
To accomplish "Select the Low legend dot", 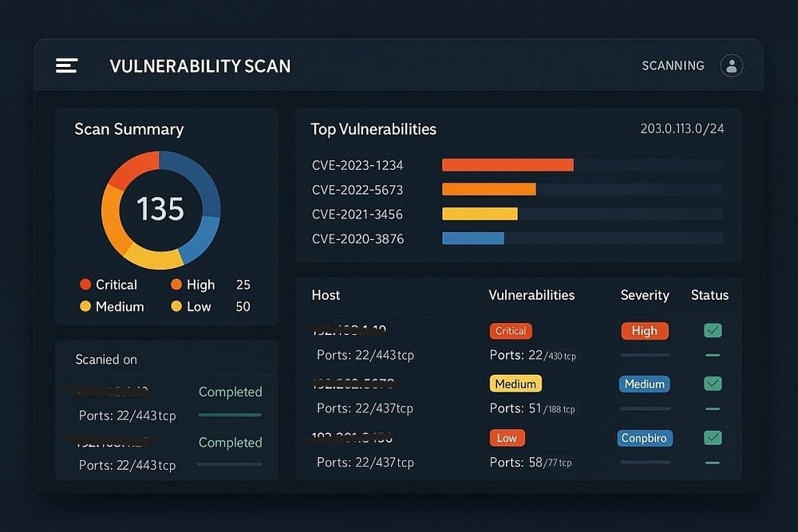I will pyautogui.click(x=176, y=306).
